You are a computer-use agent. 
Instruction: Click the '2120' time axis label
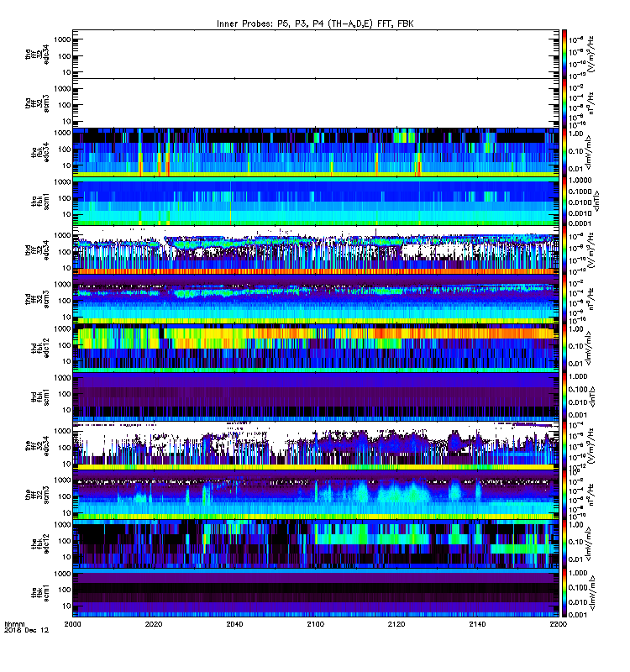click(396, 624)
